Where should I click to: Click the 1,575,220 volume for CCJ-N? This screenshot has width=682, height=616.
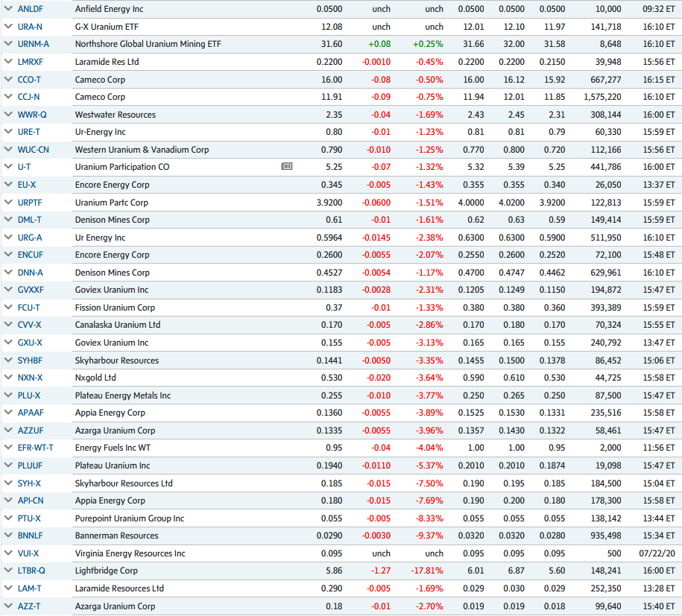602,97
